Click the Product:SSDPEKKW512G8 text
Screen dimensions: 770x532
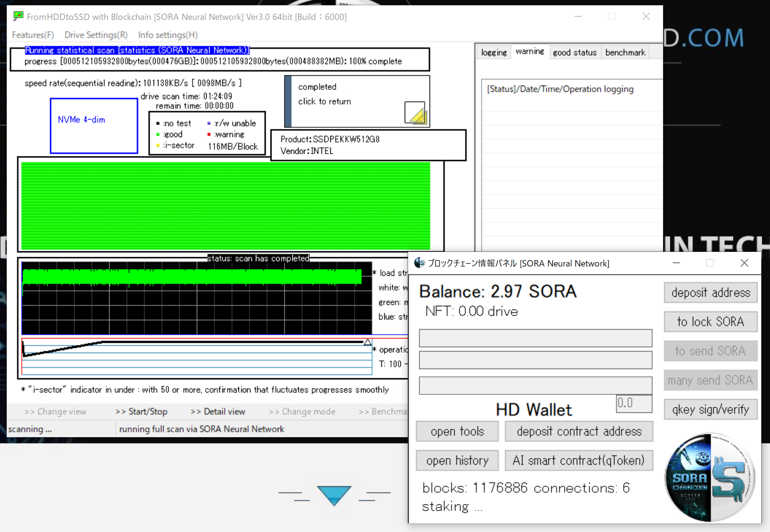(x=330, y=139)
